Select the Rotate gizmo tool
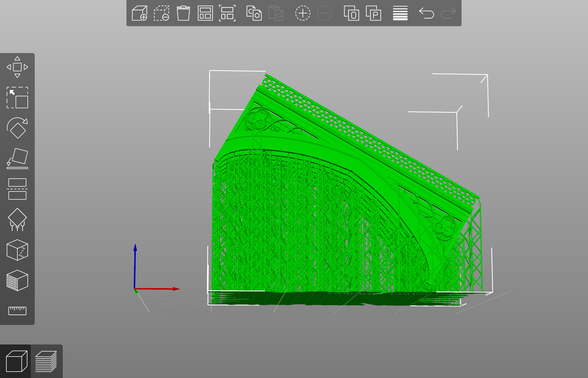Screen dimensions: 588x378 (x=17, y=128)
